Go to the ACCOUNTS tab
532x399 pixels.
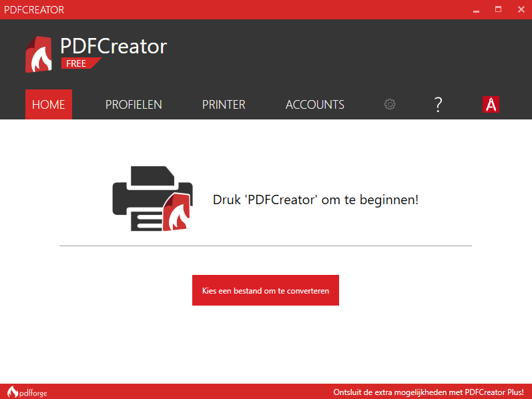pyautogui.click(x=315, y=105)
